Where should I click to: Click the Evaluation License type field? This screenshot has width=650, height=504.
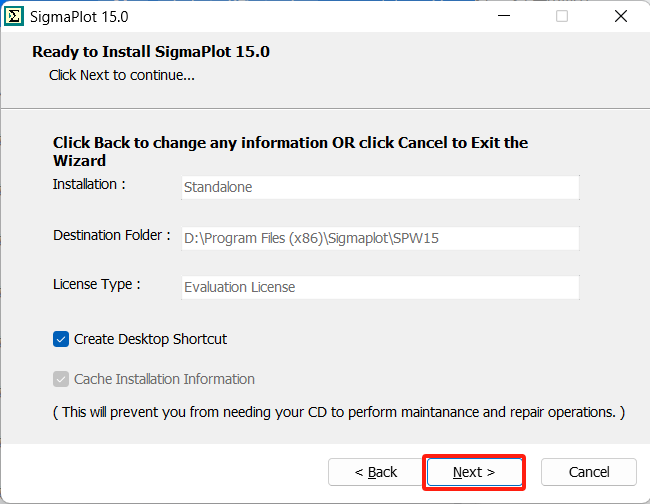(x=380, y=287)
